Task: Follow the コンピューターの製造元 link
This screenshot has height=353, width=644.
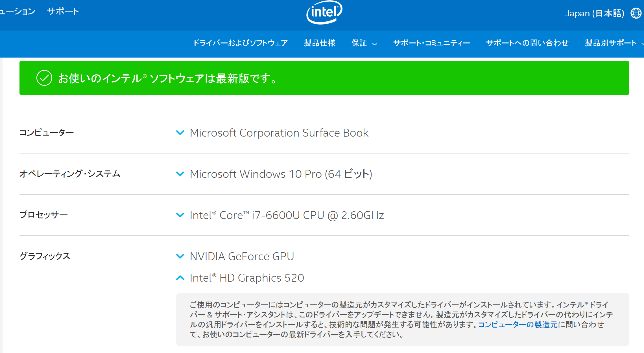Action: 518,325
